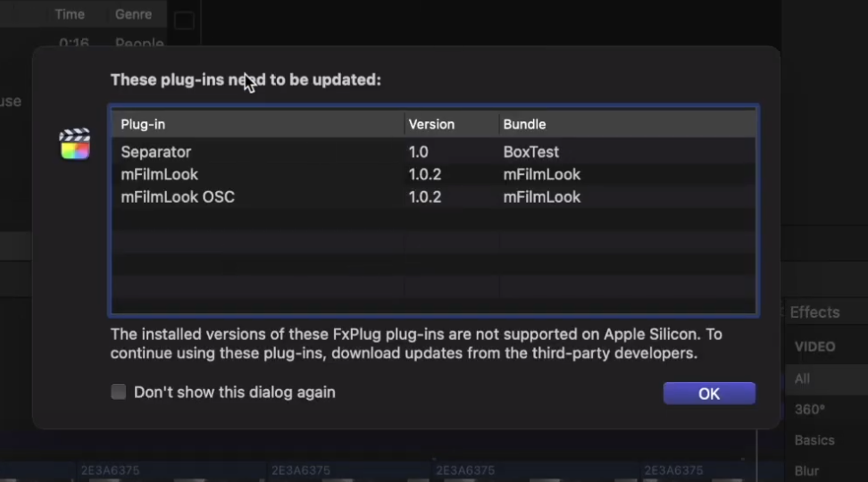
Task: Click the Genre column header in the browser
Action: (x=133, y=14)
